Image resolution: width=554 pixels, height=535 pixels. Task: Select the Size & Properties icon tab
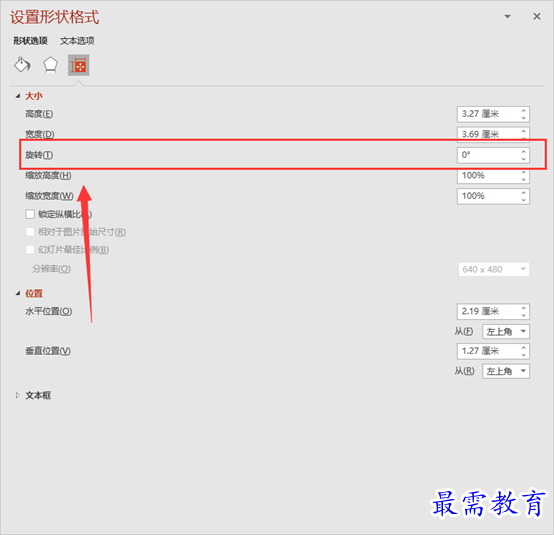(78, 65)
